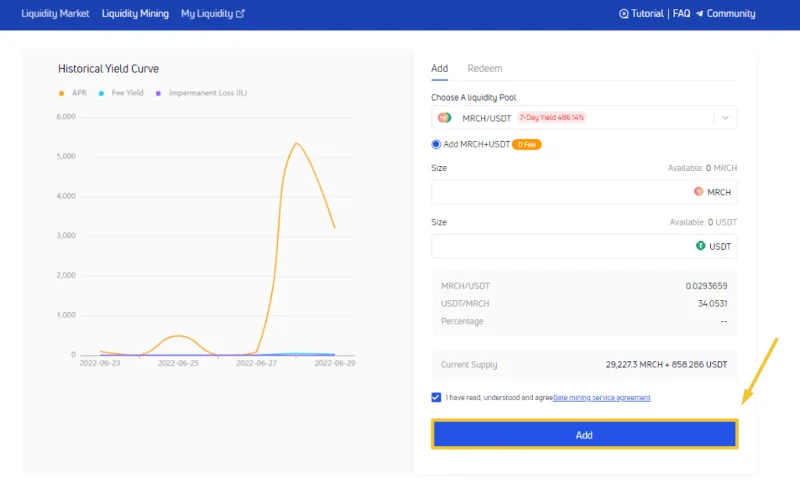Image resolution: width=800 pixels, height=493 pixels.
Task: Click the APR curve peak on chart
Action: tap(296, 143)
